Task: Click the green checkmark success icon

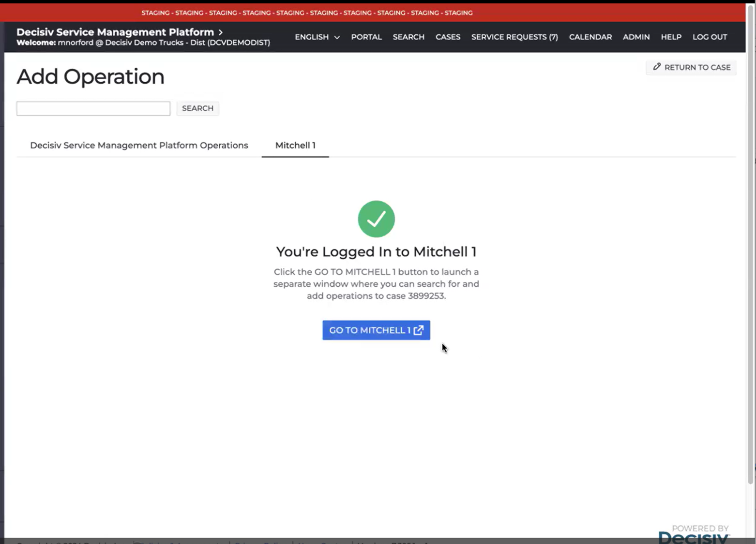Action: point(376,219)
